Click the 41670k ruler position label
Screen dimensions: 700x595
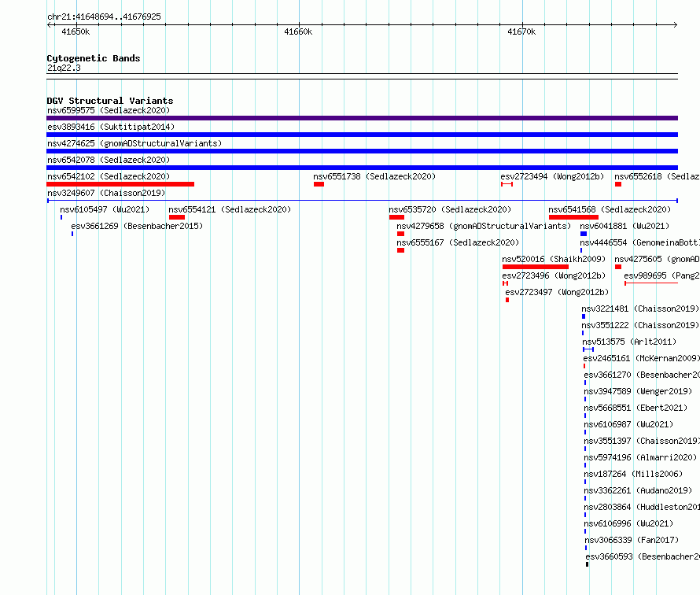[521, 31]
